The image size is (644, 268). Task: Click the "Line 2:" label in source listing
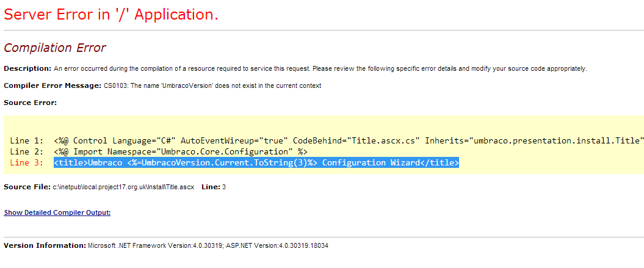(27, 151)
